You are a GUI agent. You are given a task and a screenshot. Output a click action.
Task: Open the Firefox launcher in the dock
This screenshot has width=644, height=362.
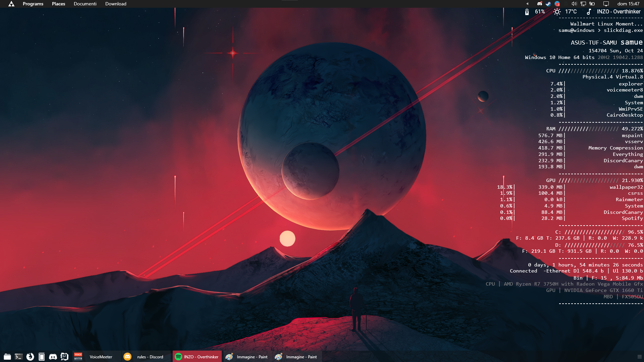(x=30, y=357)
